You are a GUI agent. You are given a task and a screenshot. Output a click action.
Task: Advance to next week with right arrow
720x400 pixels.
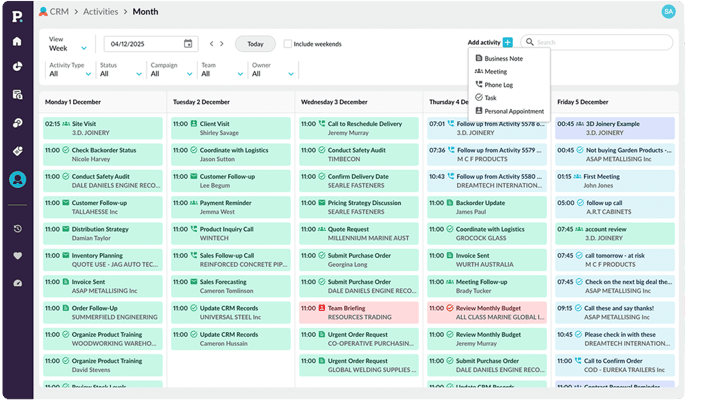coord(223,44)
